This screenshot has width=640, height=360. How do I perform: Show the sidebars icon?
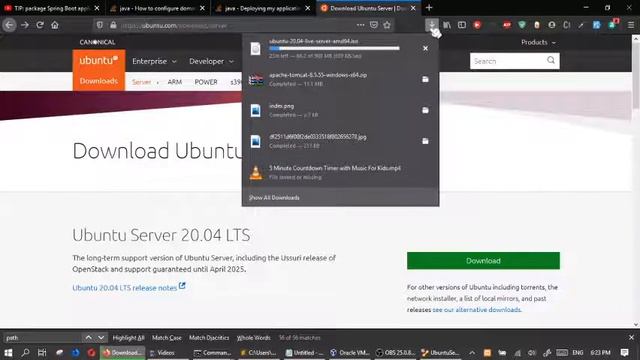tap(462, 25)
